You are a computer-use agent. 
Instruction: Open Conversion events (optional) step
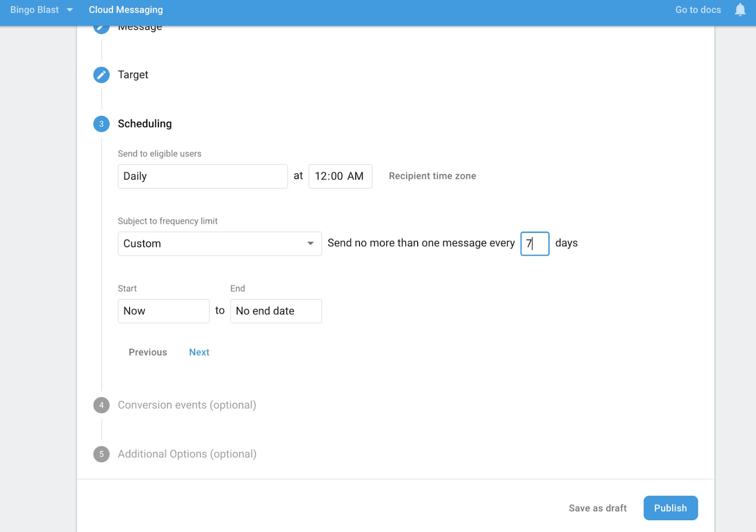click(x=187, y=405)
